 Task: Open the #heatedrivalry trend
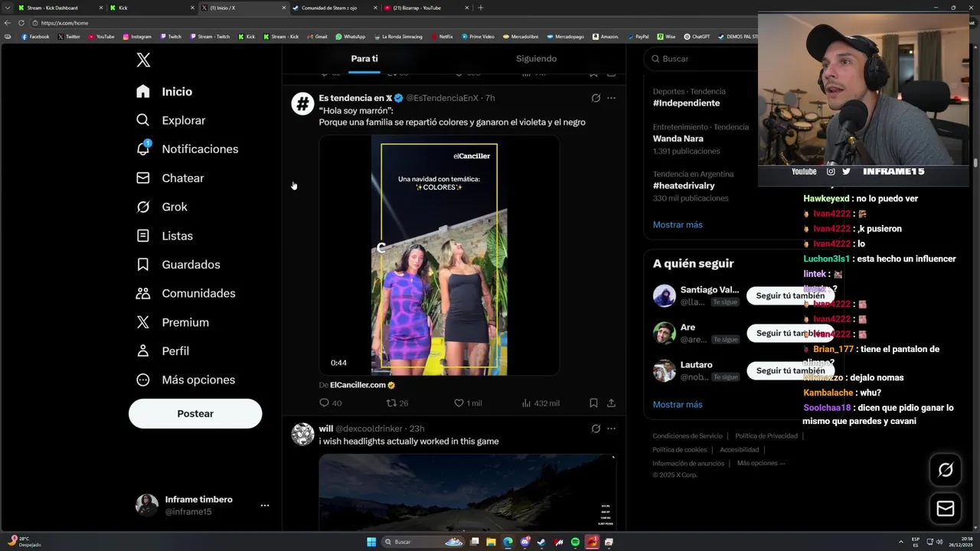pos(684,186)
